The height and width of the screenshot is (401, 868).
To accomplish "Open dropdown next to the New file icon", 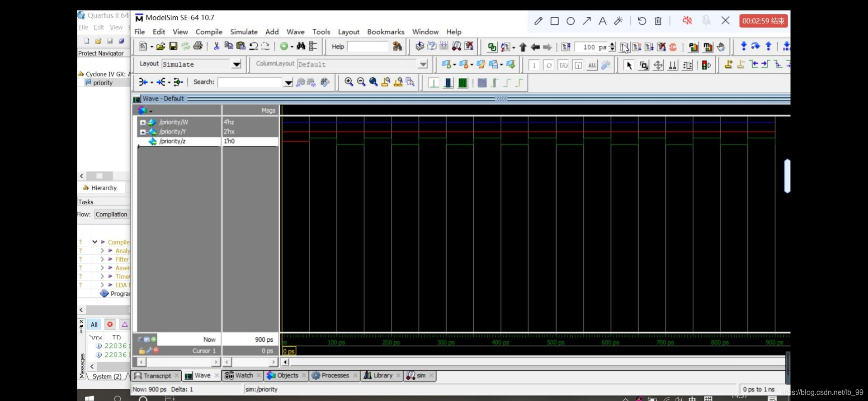I will pos(152,46).
